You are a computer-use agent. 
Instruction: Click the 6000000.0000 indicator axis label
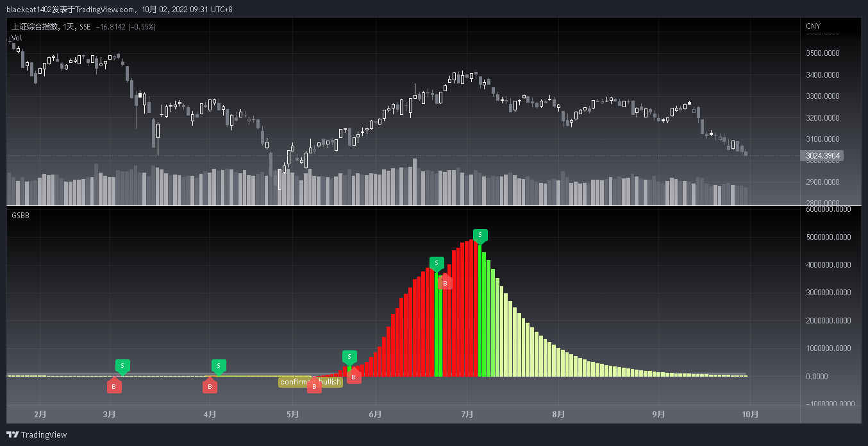click(x=829, y=209)
